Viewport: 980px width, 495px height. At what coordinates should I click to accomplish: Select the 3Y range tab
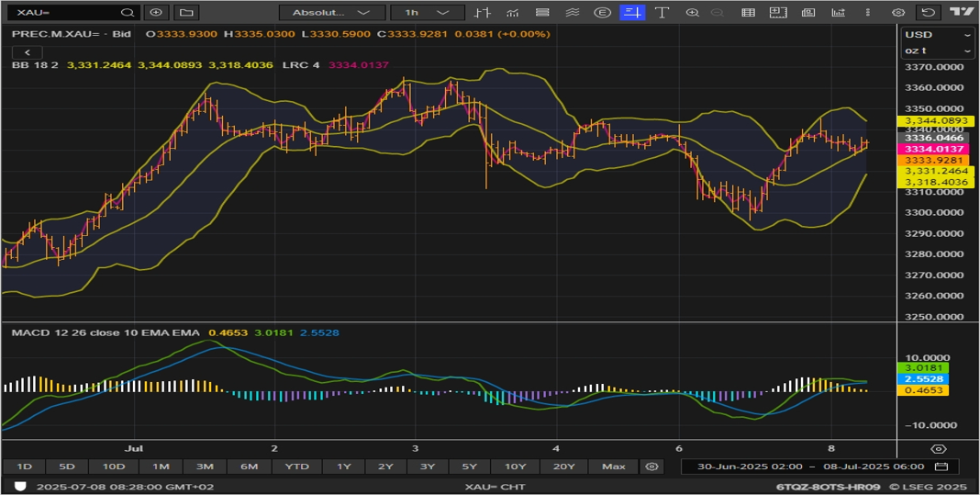tap(428, 467)
